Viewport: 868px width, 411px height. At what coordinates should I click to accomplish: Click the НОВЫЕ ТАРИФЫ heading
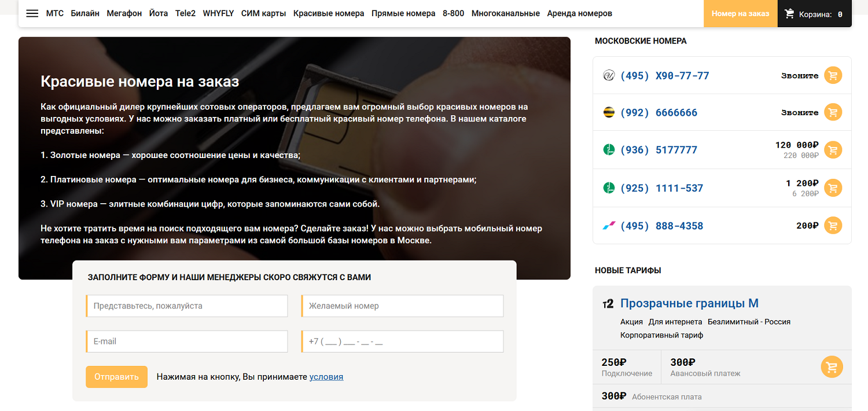click(x=628, y=270)
